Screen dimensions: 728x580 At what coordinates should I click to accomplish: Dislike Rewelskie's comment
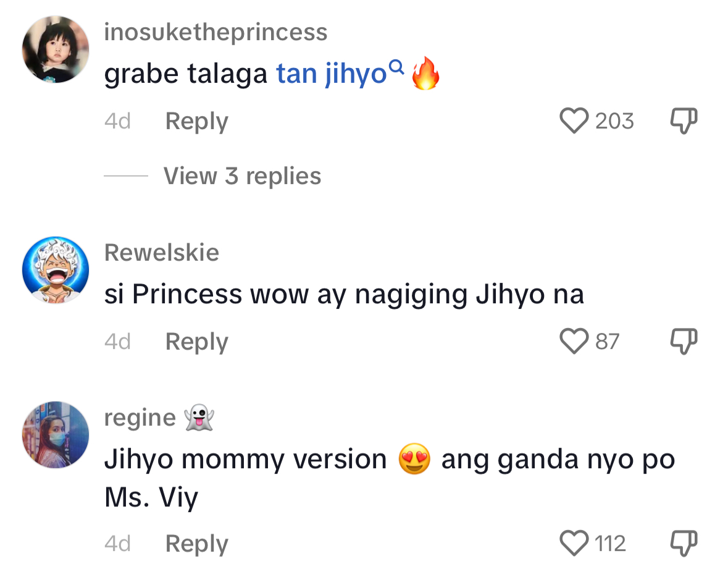(x=684, y=341)
